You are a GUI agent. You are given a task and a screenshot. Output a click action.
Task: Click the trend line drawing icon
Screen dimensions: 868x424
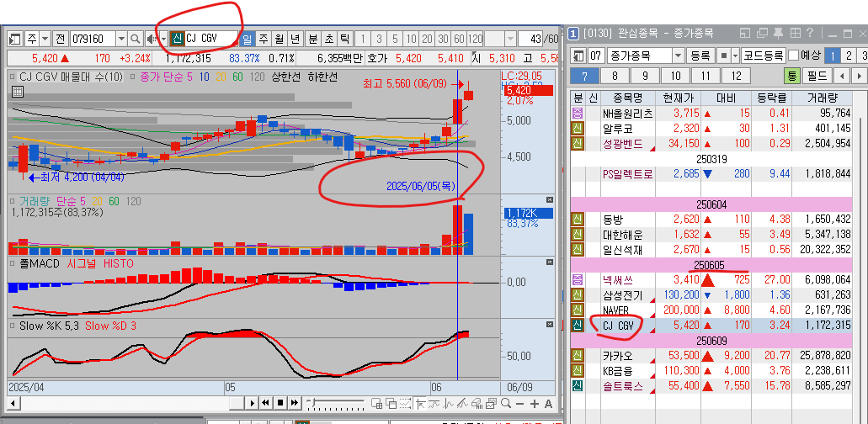click(x=462, y=404)
